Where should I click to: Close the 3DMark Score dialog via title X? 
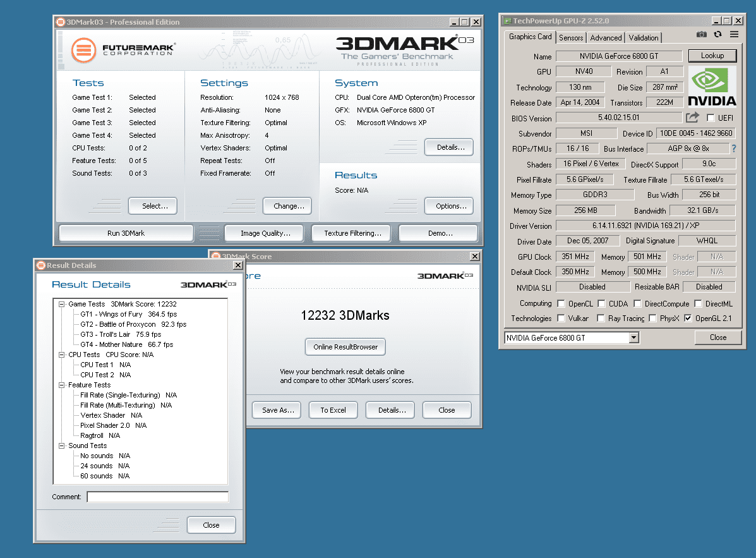pos(475,256)
